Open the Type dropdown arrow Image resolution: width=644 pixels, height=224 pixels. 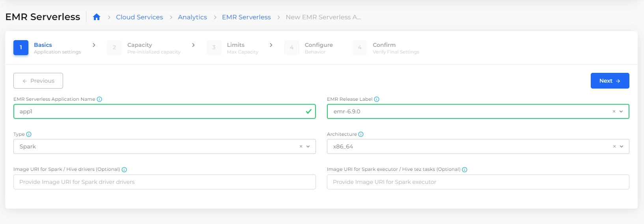308,146
